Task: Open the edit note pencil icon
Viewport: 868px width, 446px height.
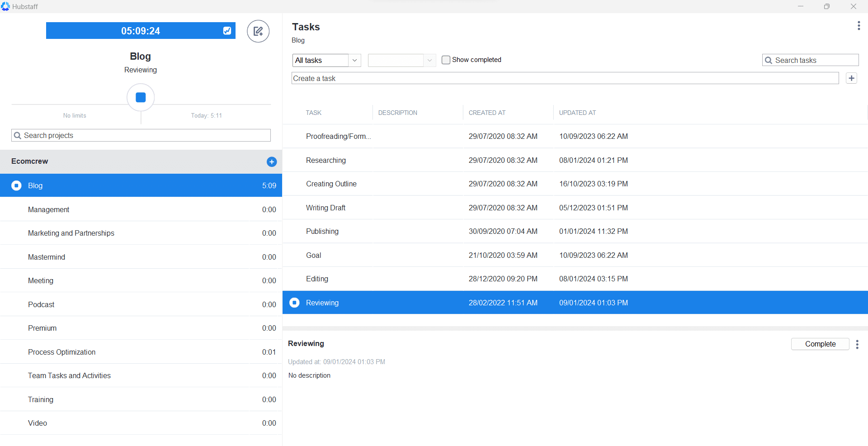Action: 258,31
